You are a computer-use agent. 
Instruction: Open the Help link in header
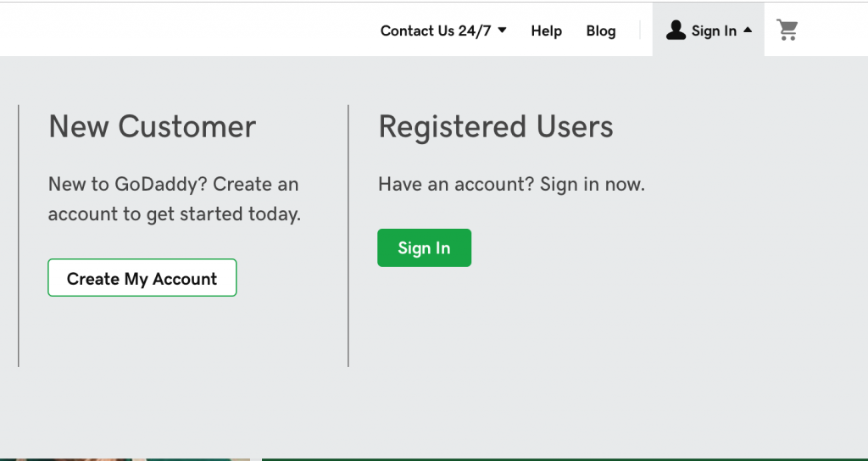(x=547, y=31)
